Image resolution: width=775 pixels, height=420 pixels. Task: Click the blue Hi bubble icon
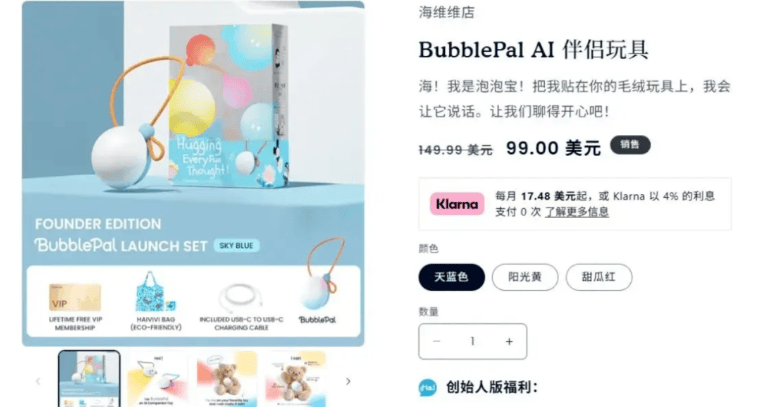[x=428, y=388]
